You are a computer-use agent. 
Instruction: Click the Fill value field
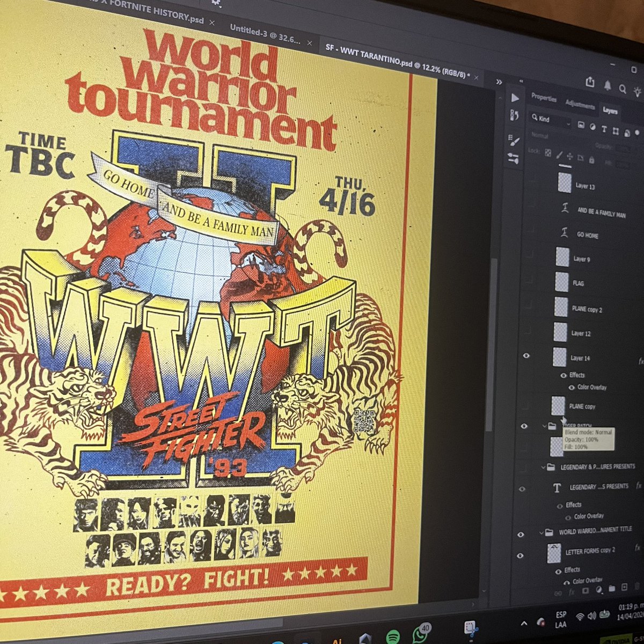[623, 164]
